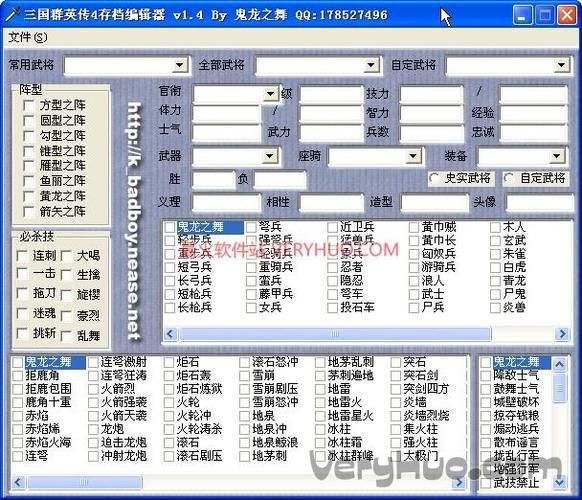582x500 pixels.
Task: Click the 体力 input field
Action: [x=226, y=113]
